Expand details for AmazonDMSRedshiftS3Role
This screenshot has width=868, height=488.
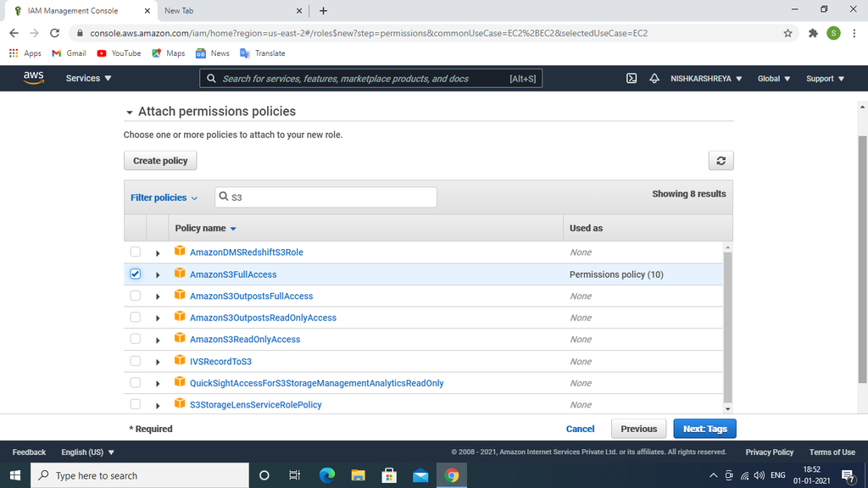tap(158, 251)
